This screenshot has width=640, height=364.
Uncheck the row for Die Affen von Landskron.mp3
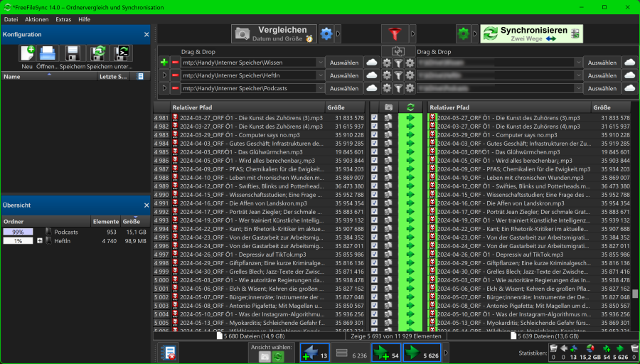pos(374,203)
